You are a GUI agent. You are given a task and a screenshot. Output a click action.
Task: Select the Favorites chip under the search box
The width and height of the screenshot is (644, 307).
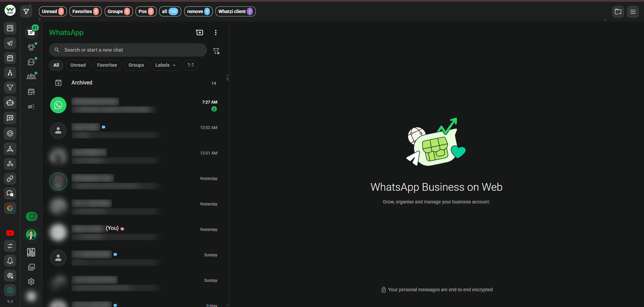[x=107, y=65]
